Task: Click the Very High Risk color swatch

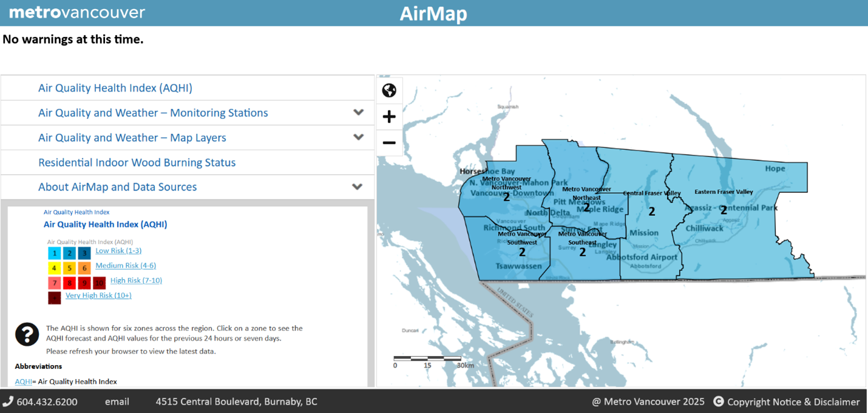Action: click(x=54, y=297)
